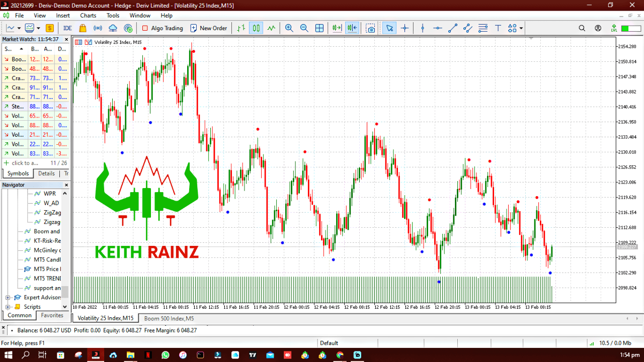Viewport: 644px width, 362px height.
Task: Draw a vertical line tool
Action: coord(423,28)
